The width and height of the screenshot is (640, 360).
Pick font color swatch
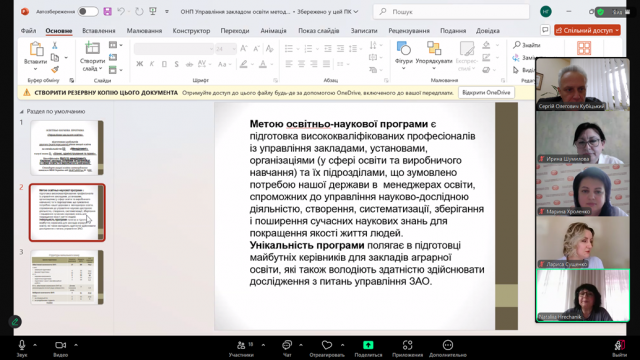[x=263, y=64]
